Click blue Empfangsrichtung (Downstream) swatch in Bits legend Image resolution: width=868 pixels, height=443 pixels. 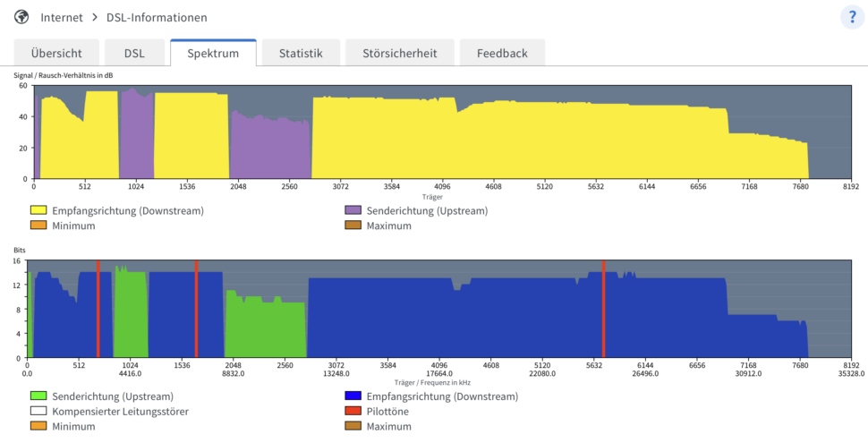[x=353, y=396]
